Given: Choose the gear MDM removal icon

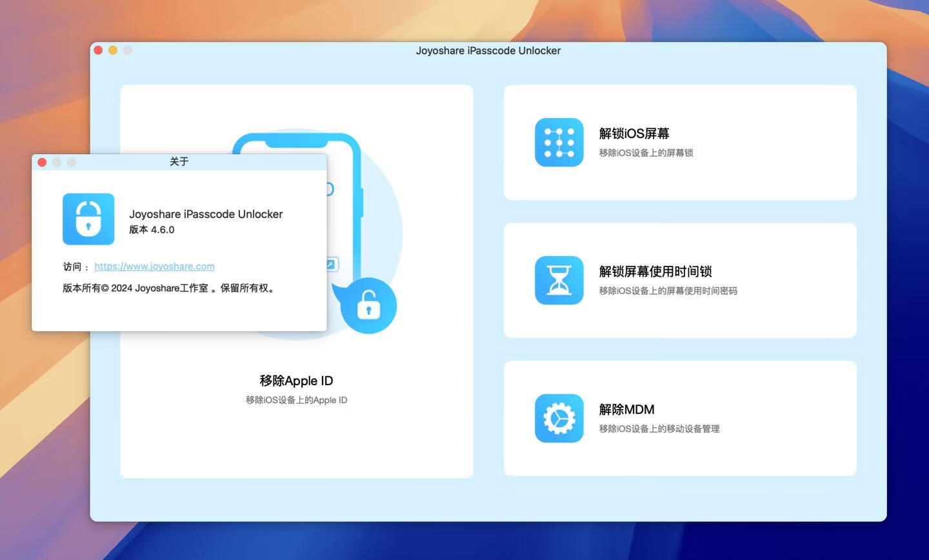Looking at the screenshot, I should [559, 419].
